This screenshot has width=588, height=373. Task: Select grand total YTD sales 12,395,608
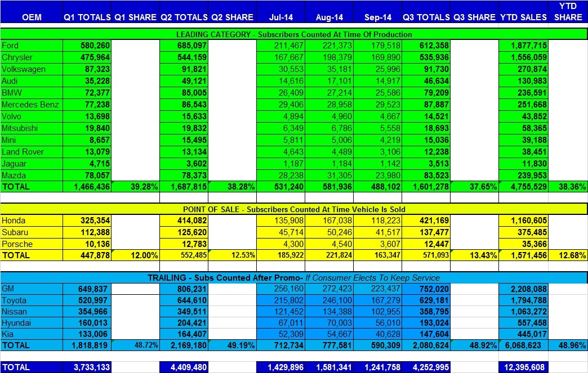523,367
